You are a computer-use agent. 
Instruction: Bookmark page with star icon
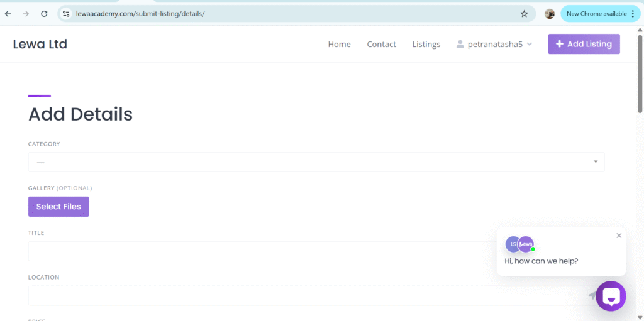(524, 14)
